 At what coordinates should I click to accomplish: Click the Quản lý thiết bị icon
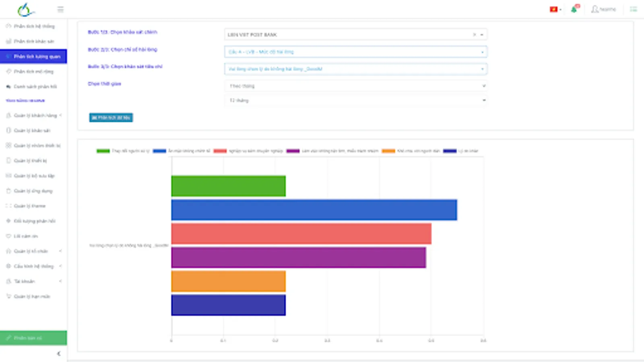pyautogui.click(x=8, y=160)
